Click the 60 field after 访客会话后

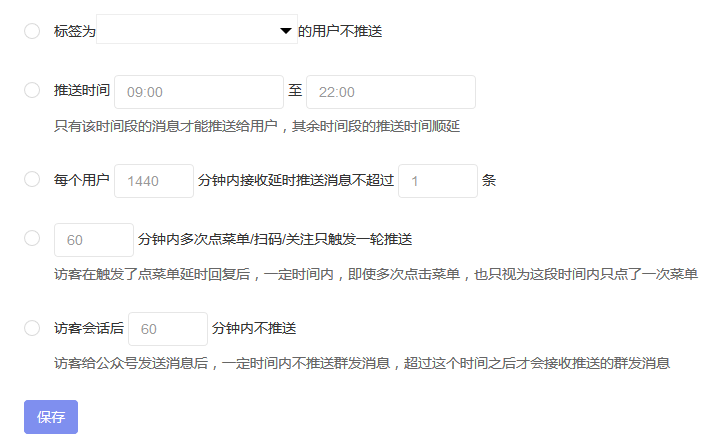[x=168, y=329]
